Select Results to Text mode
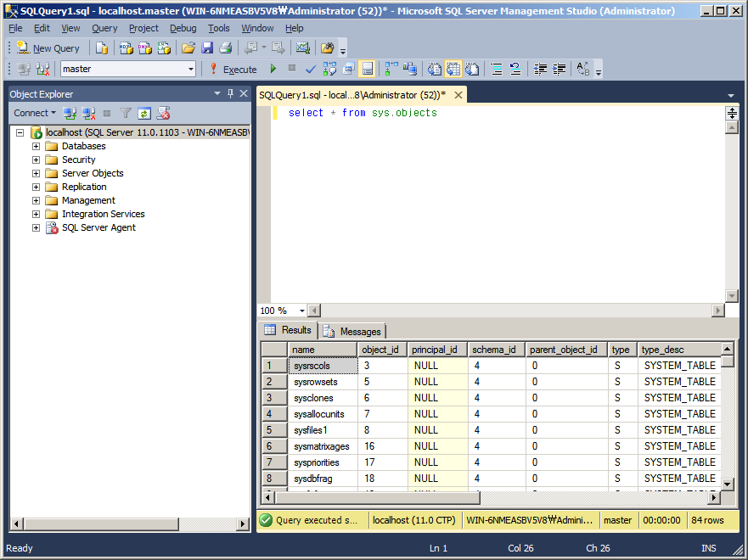This screenshot has width=748, height=560. coord(434,69)
